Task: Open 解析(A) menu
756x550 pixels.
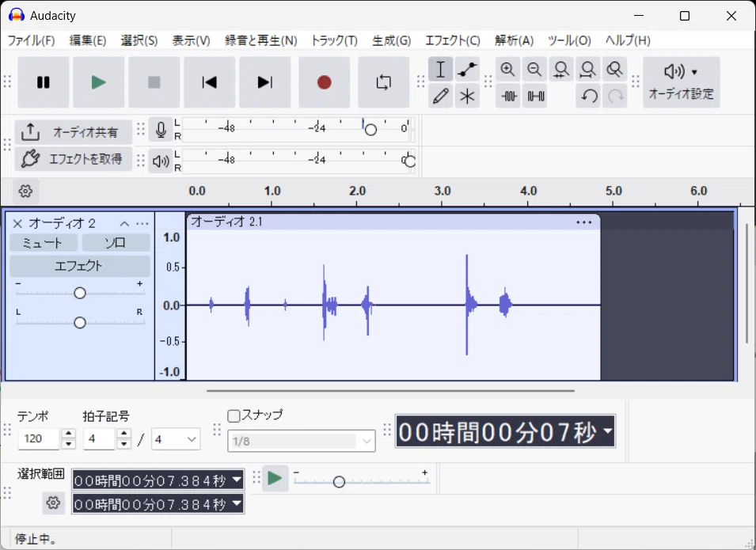Action: coord(514,40)
